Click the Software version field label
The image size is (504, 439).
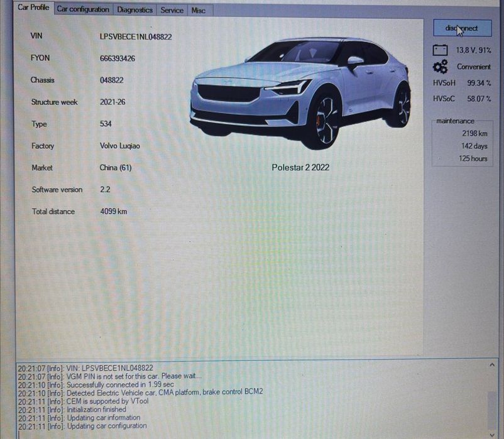point(57,190)
